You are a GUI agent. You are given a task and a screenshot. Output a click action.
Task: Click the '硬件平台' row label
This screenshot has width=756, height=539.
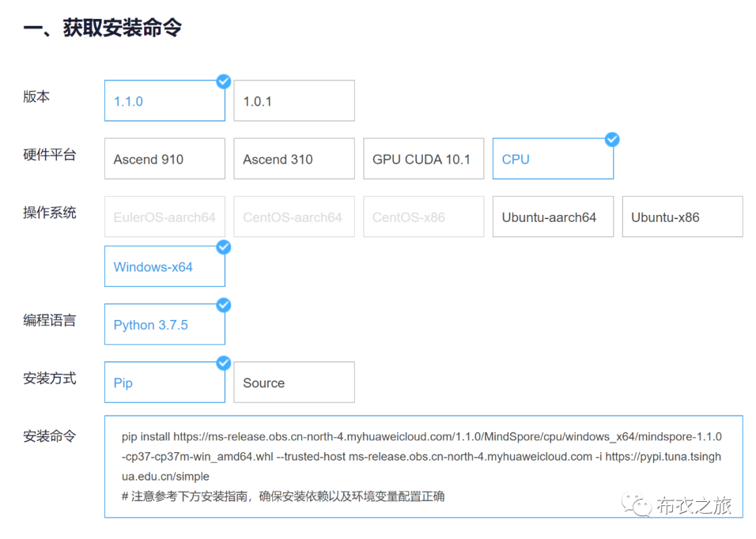[x=50, y=155]
